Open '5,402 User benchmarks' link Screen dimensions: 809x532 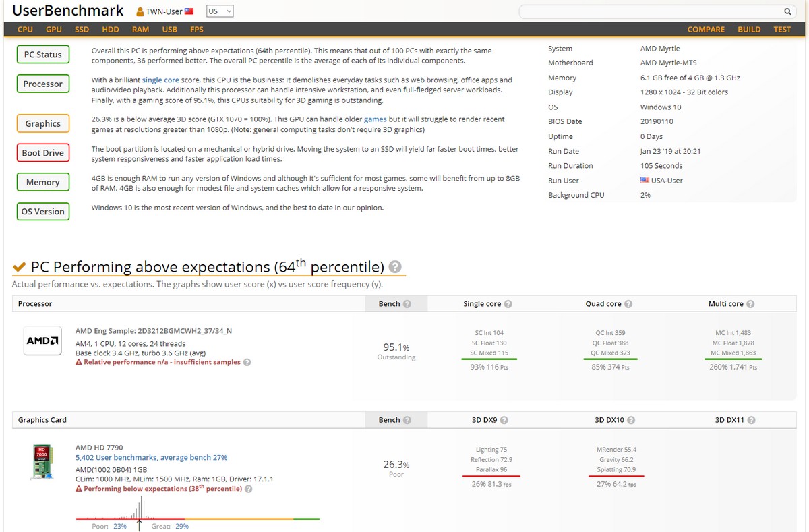point(151,458)
